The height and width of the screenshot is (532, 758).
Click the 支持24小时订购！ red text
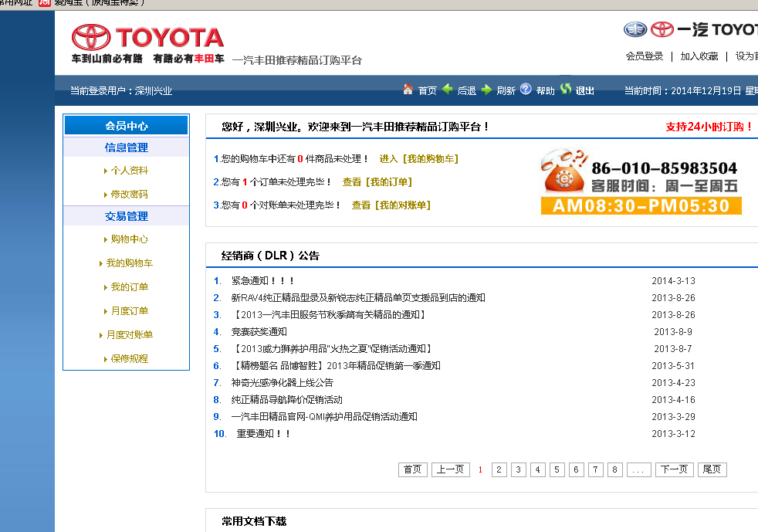click(x=709, y=127)
